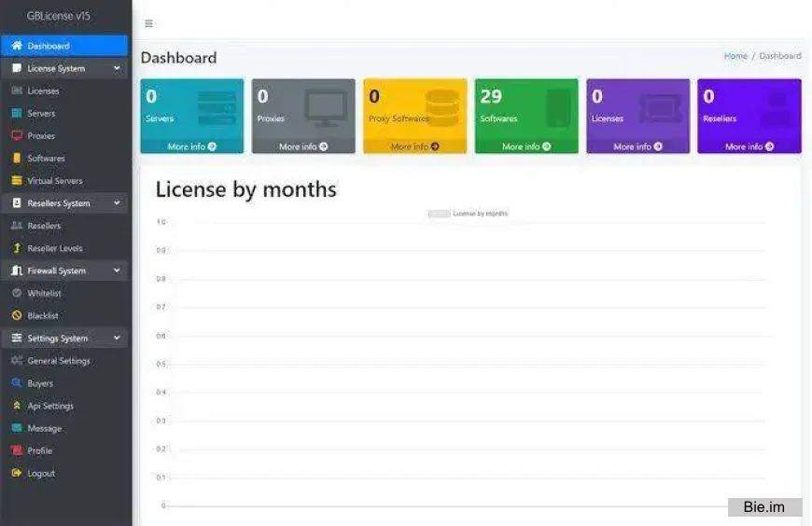Click the General Settings gears icon
The width and height of the screenshot is (812, 526).
[x=17, y=361]
